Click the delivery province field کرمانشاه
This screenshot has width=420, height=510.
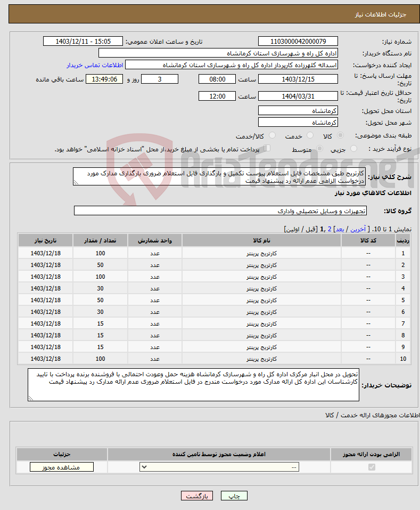[x=298, y=111]
